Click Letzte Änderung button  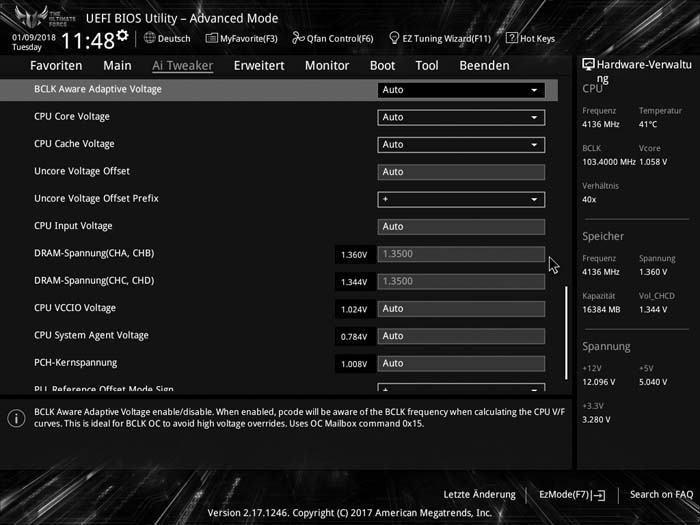(479, 494)
